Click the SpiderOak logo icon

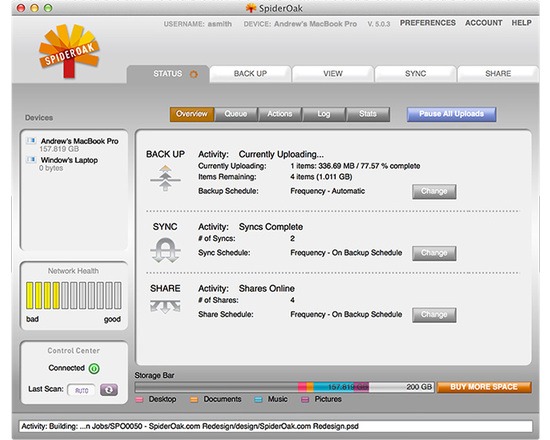(69, 51)
